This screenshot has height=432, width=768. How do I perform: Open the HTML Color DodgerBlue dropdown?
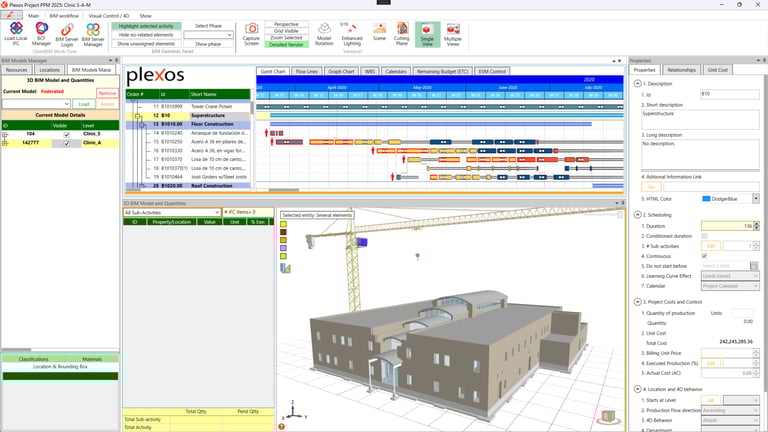[x=756, y=198]
